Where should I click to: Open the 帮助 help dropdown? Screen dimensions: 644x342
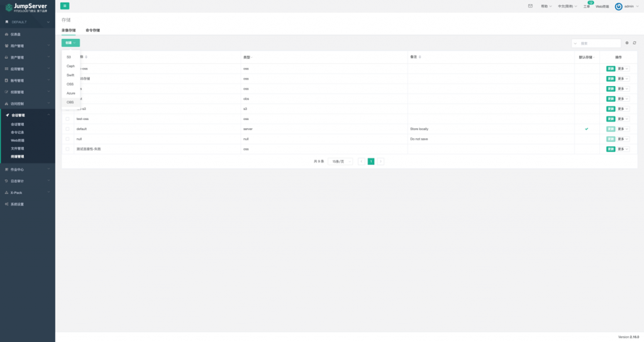tap(547, 6)
